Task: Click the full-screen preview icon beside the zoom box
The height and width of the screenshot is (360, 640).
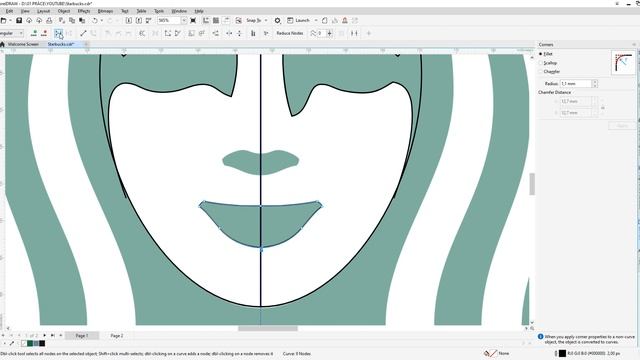Action: point(193,20)
